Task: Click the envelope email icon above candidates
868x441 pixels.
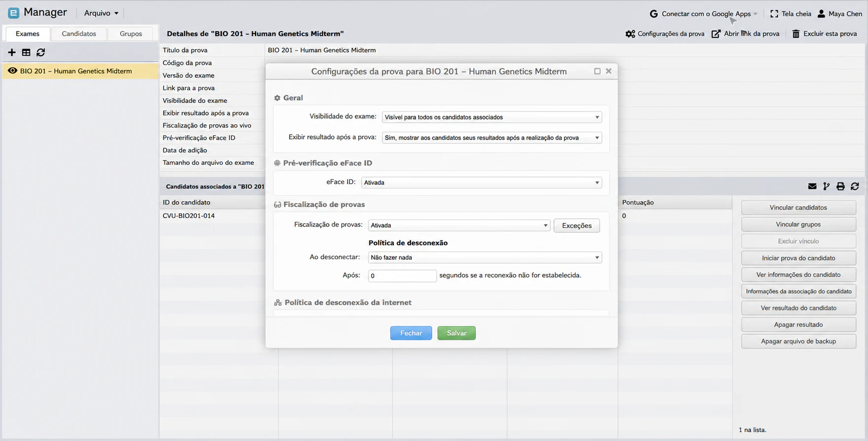Action: pyautogui.click(x=812, y=186)
